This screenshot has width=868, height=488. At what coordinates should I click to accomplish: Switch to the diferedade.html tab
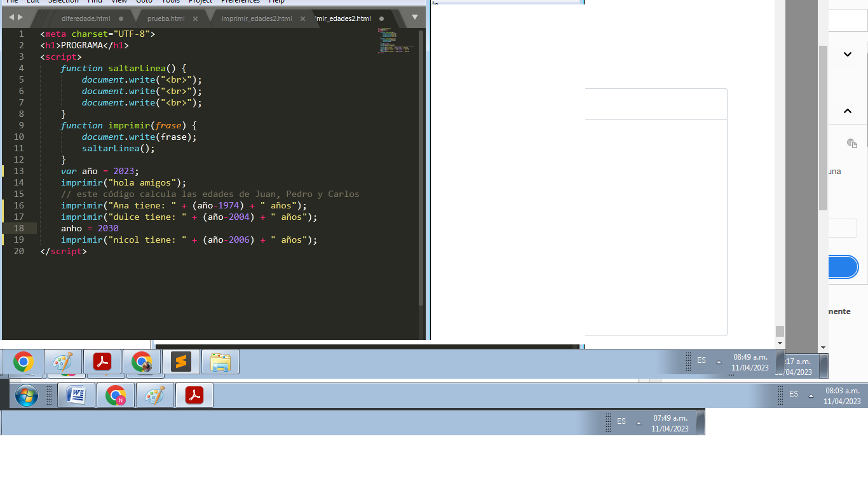[86, 18]
